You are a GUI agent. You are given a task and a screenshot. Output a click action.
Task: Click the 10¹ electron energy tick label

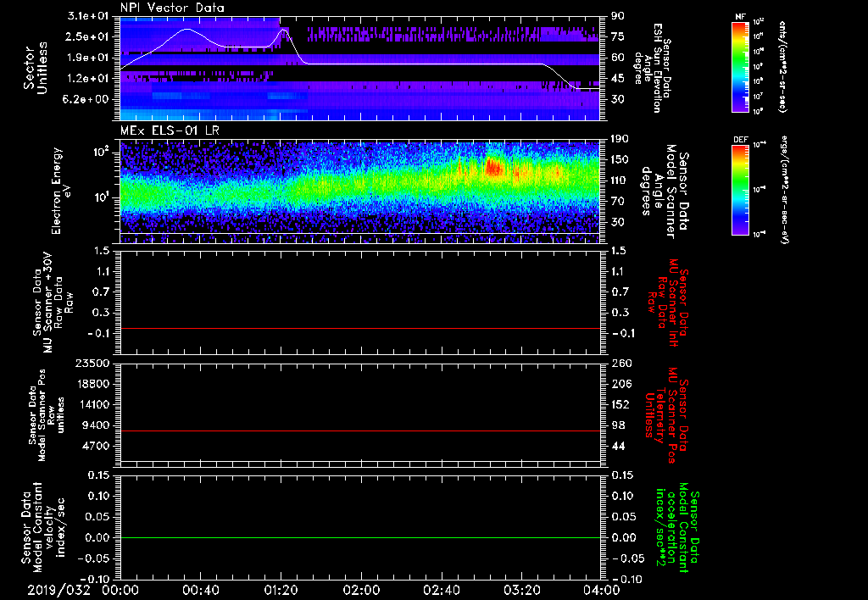102,197
